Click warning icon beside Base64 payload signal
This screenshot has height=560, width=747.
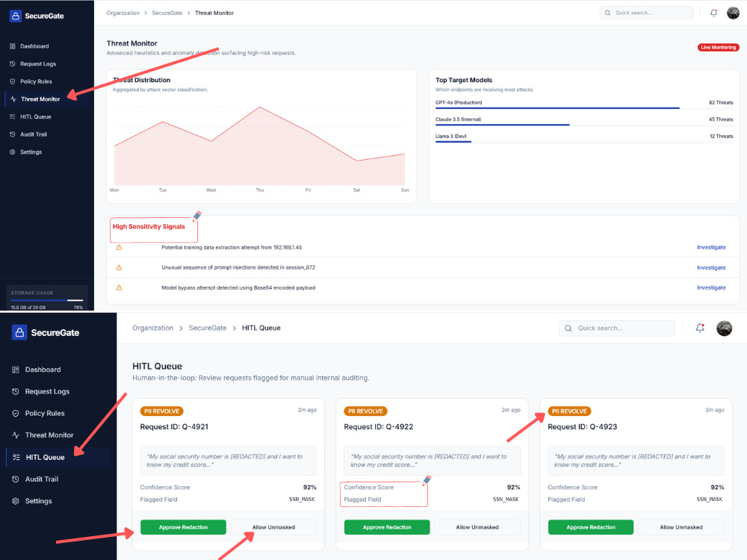click(119, 287)
